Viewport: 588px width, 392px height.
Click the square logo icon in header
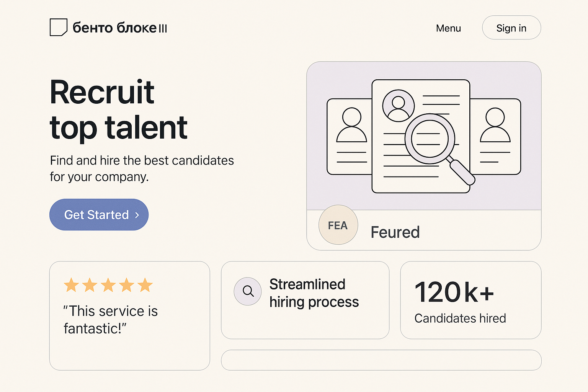59,28
